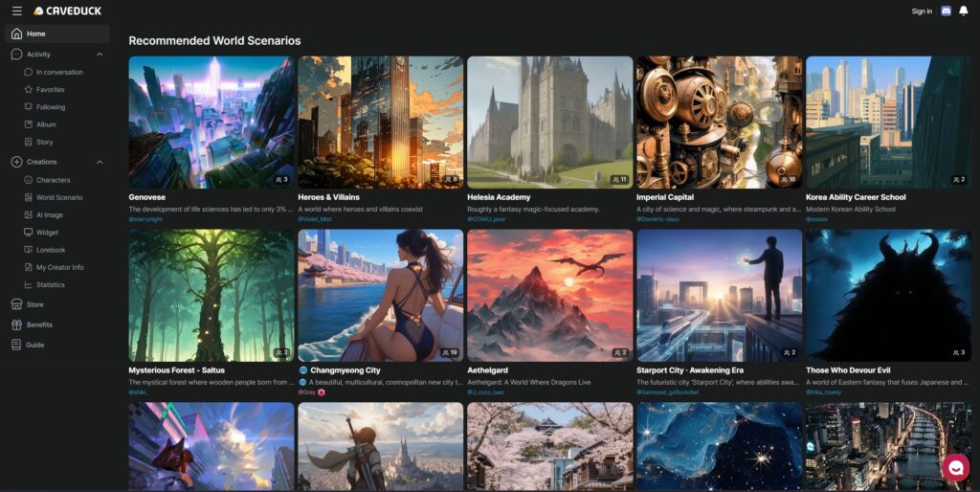Click the Guide document icon
This screenshot has width=980, height=492.
pos(17,345)
